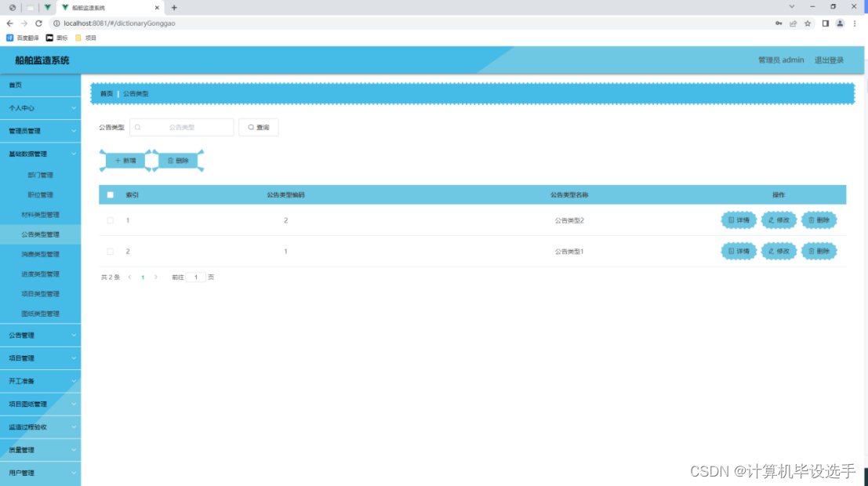Focus the 前往 page jump input box

[x=195, y=277]
